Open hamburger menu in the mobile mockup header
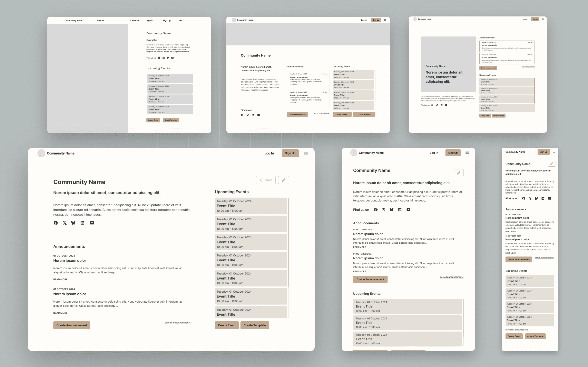588x367 pixels. pos(554,152)
